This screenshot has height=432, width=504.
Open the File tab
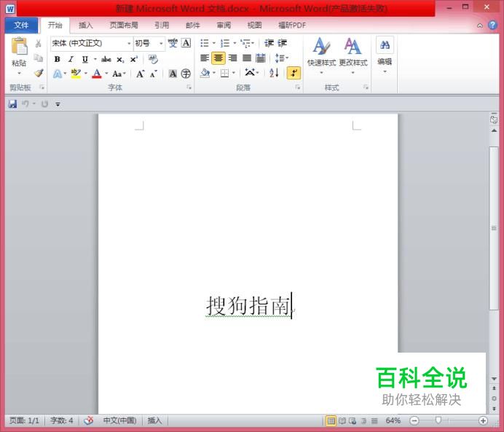pyautogui.click(x=21, y=25)
